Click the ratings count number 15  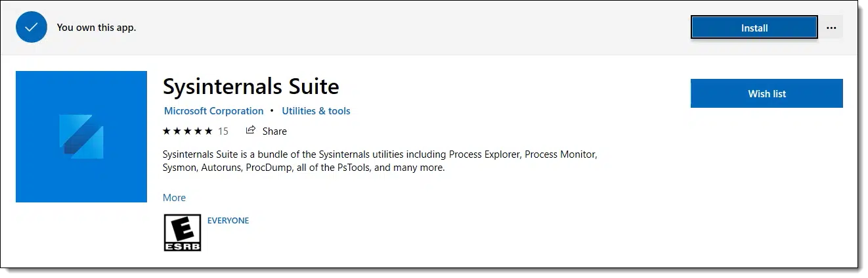point(223,131)
